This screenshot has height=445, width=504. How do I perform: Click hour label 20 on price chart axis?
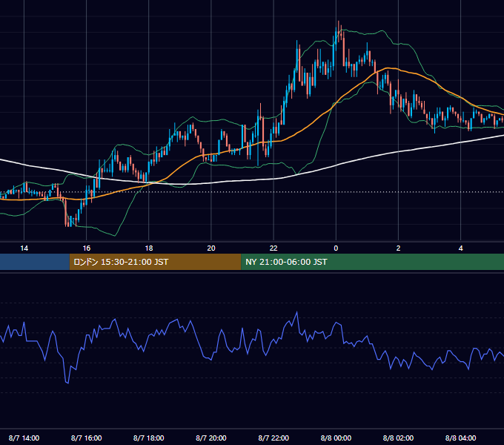pos(211,248)
